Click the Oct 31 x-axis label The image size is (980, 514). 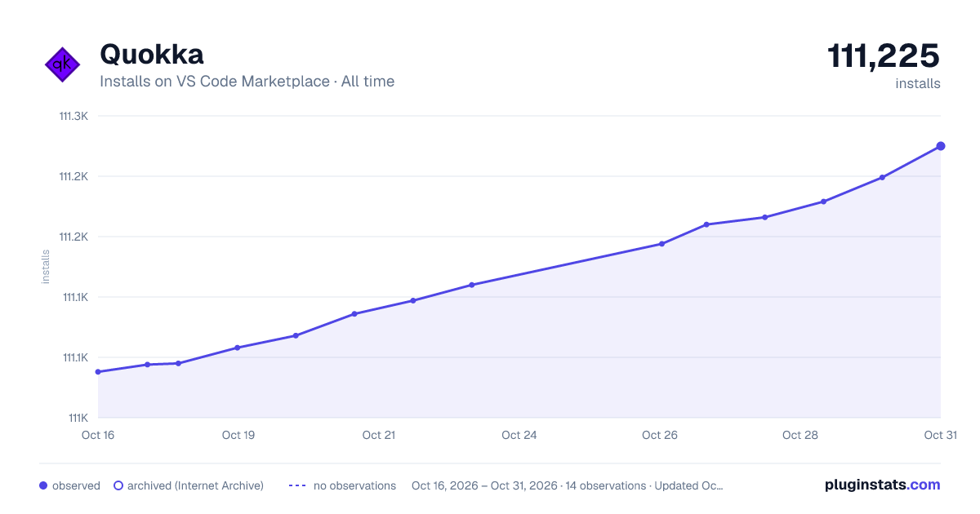pyautogui.click(x=940, y=435)
